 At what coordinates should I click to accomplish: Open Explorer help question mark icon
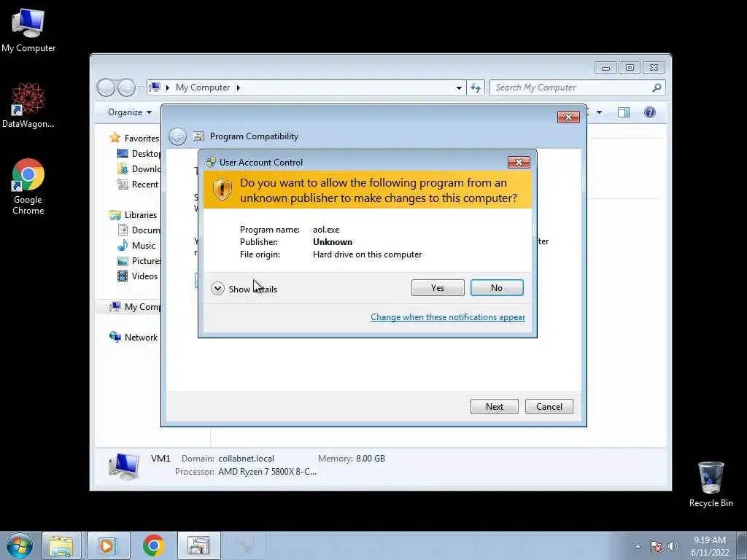pyautogui.click(x=650, y=112)
